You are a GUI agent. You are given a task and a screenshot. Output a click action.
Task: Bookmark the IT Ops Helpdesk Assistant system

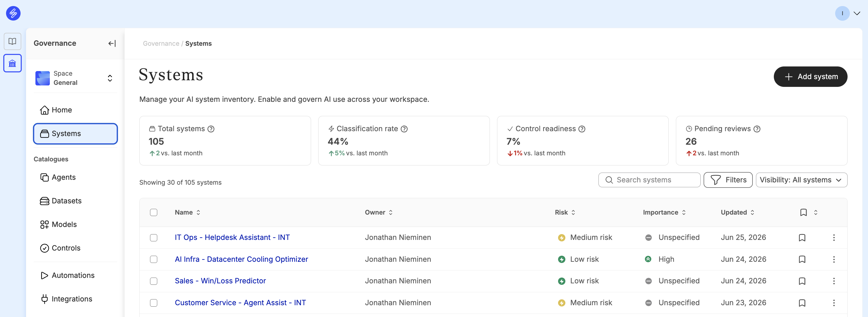pos(802,238)
